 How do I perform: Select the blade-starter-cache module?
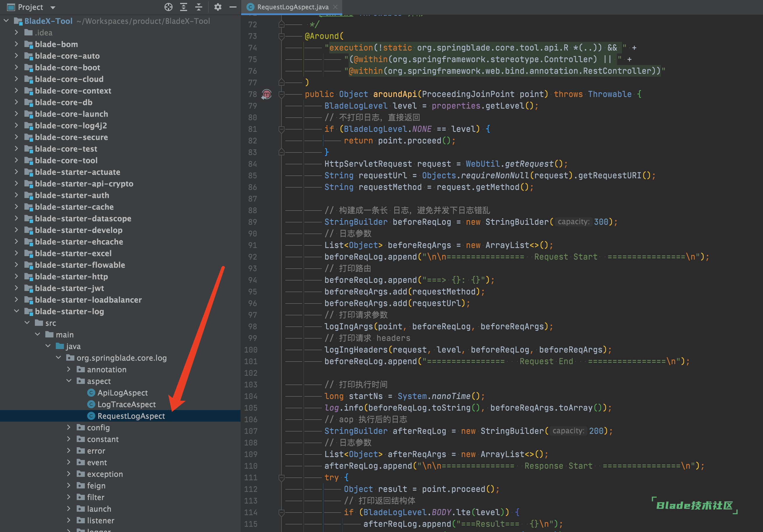coord(74,207)
